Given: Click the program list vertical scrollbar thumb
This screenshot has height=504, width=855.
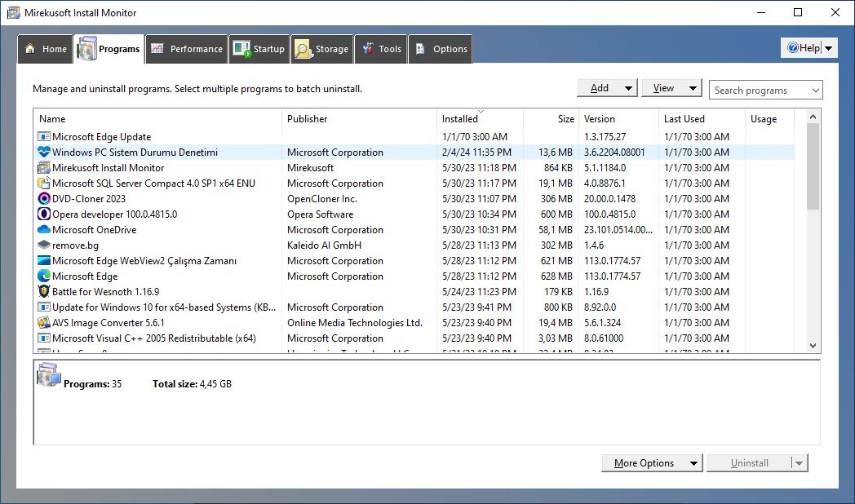Looking at the screenshot, I should coord(813,166).
